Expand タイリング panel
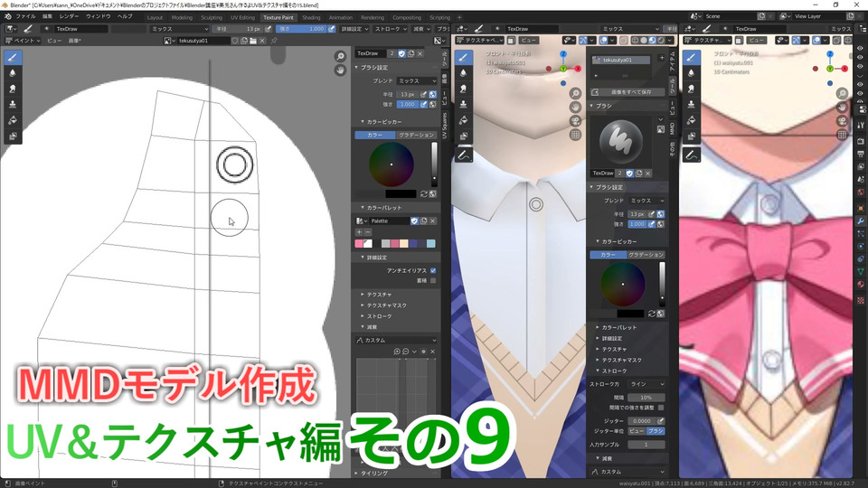 pos(374,474)
